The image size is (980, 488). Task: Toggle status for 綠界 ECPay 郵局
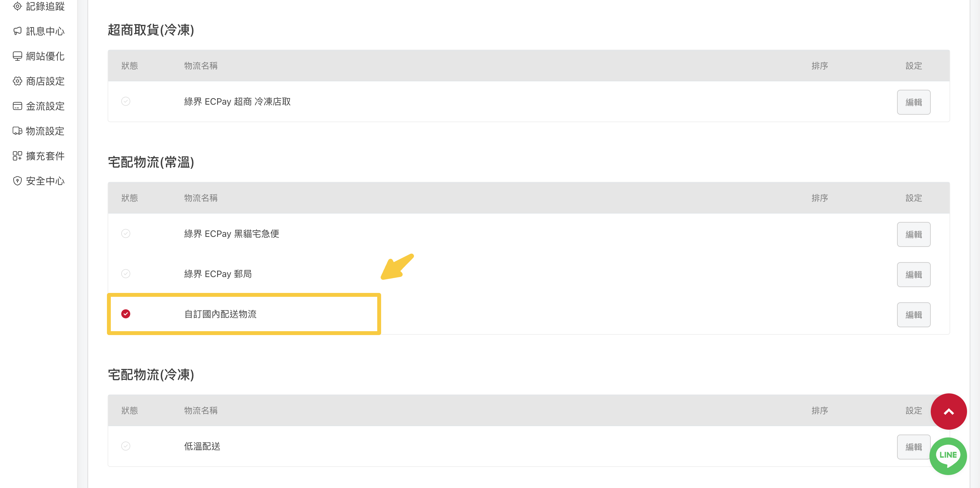[125, 274]
